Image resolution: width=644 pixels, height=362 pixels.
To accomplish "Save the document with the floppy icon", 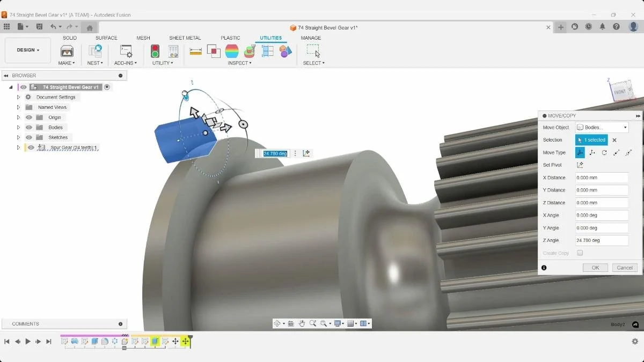I will tap(39, 26).
